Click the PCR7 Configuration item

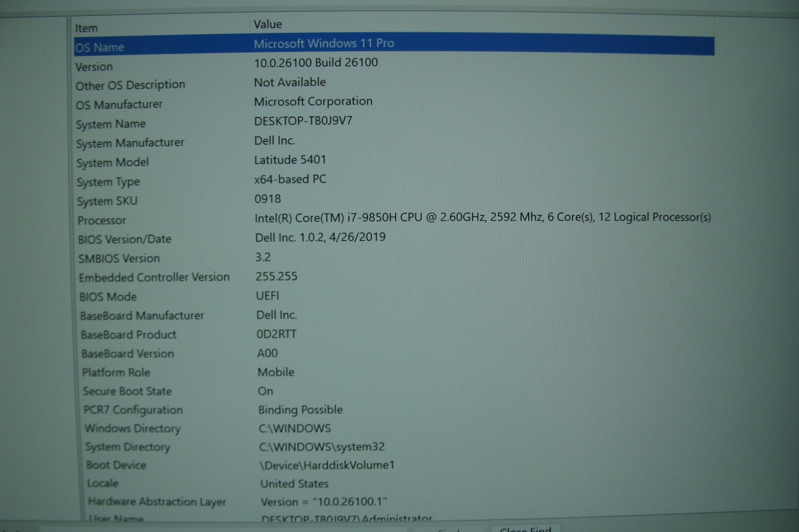[x=133, y=410]
